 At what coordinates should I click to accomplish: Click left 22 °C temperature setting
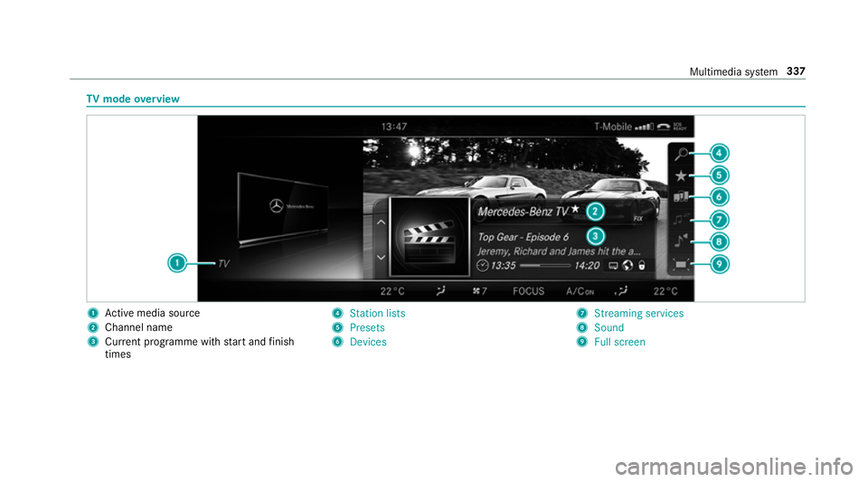point(392,291)
